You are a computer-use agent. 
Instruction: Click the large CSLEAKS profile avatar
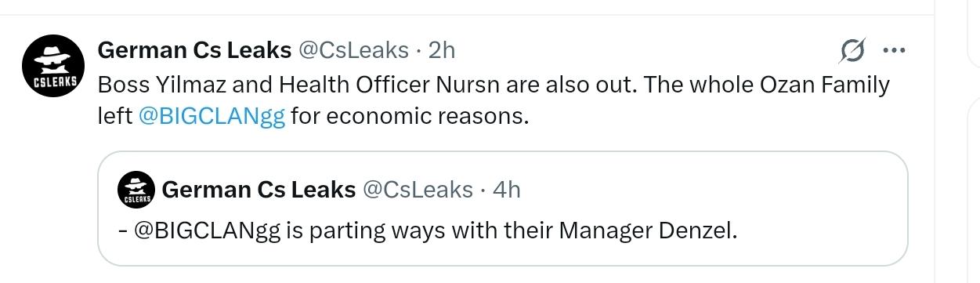pyautogui.click(x=52, y=67)
